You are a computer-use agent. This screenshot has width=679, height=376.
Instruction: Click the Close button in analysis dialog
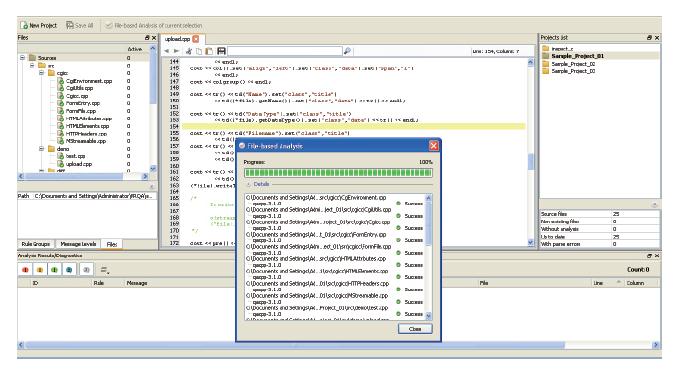[415, 329]
